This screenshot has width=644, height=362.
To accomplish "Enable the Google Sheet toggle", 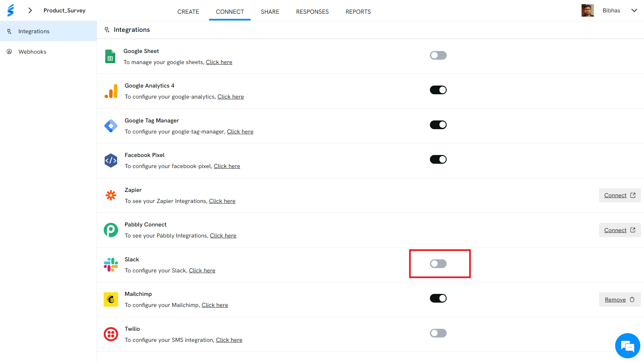I will (438, 55).
